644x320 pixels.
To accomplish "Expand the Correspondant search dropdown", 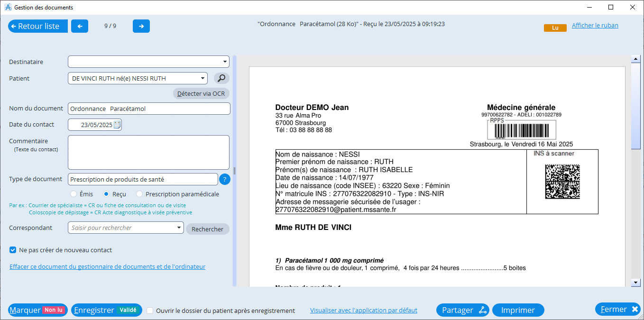I will (179, 228).
